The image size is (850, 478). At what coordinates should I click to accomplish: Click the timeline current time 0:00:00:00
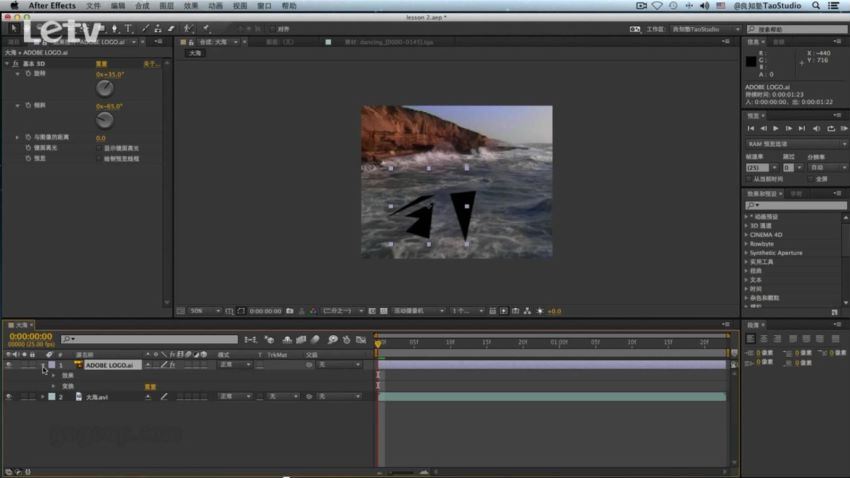point(31,337)
